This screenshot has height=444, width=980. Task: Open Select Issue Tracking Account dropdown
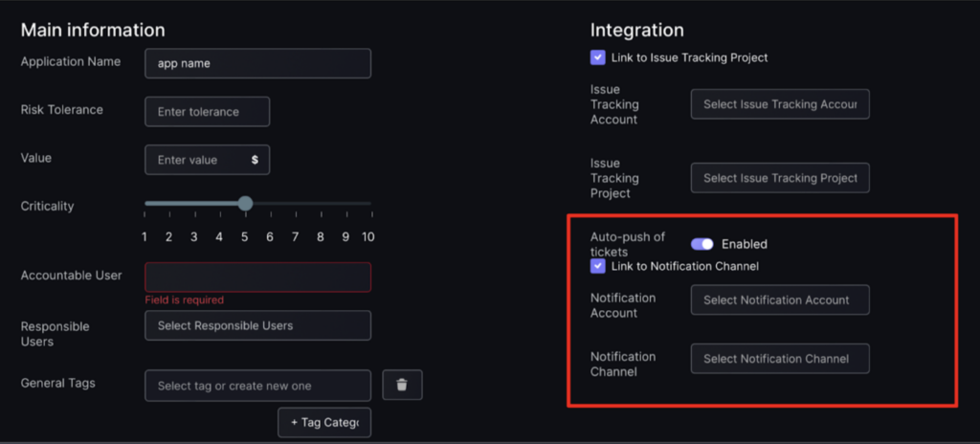pyautogui.click(x=780, y=104)
